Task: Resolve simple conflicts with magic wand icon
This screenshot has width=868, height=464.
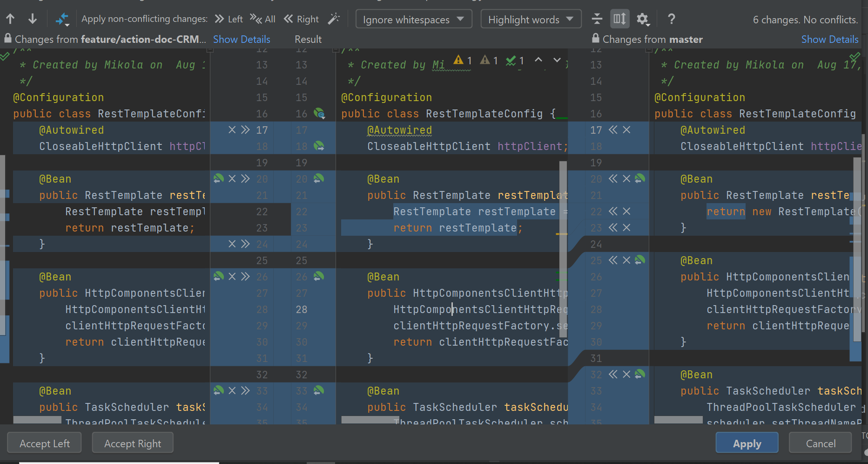Action: pyautogui.click(x=334, y=19)
